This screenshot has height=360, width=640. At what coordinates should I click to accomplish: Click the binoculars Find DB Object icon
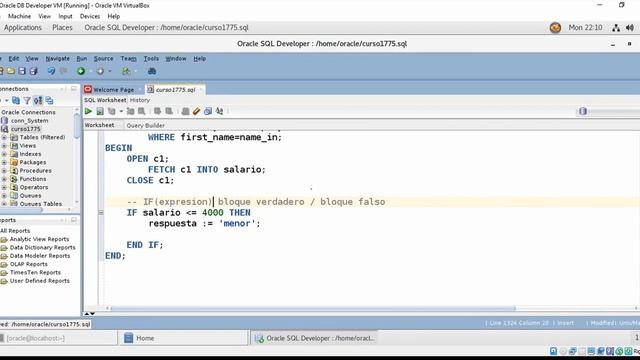click(152, 71)
